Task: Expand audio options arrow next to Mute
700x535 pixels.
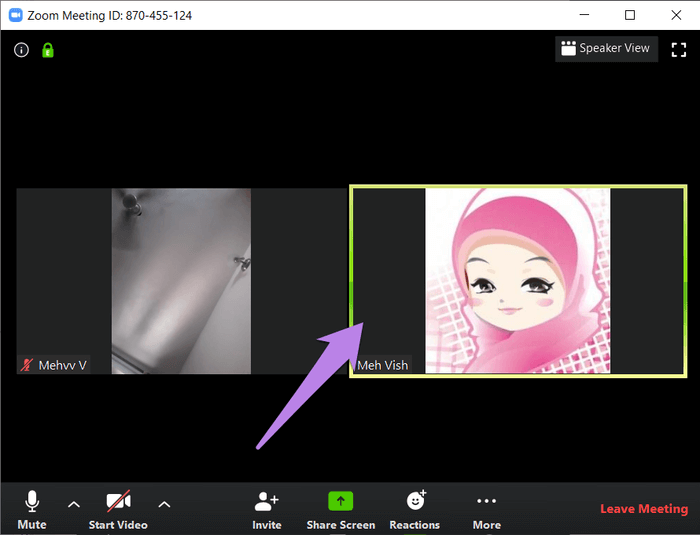Action: click(x=73, y=504)
